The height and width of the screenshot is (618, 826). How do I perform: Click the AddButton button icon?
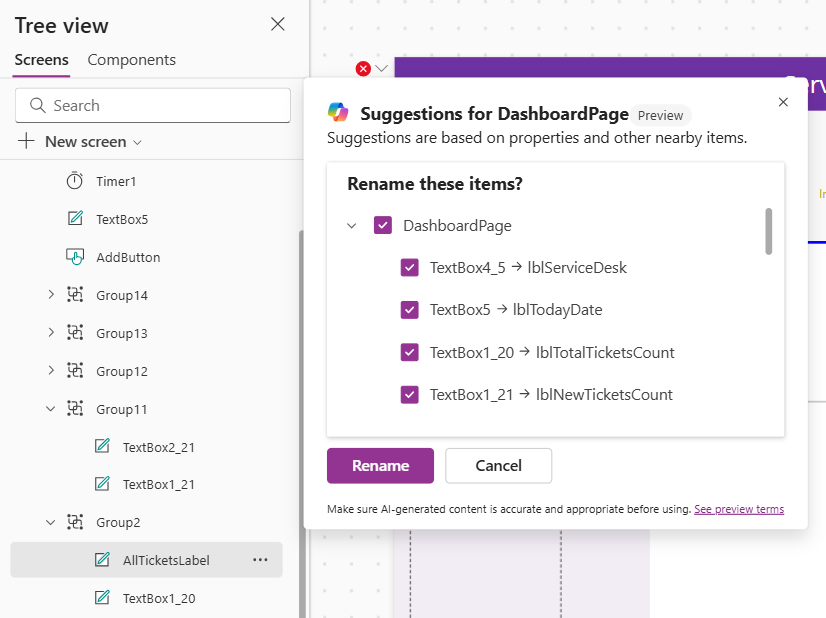click(x=75, y=257)
